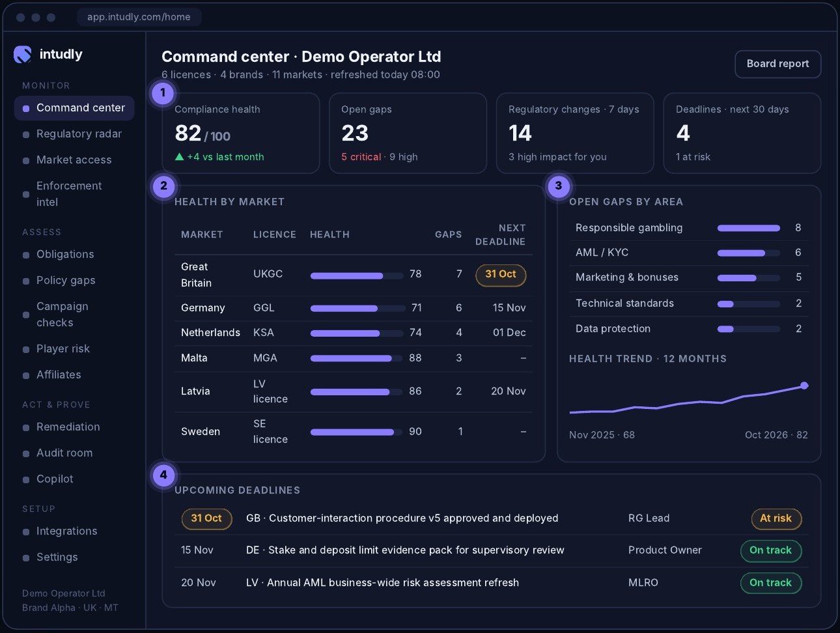Click the At risk status badge
840x633 pixels.
pyautogui.click(x=776, y=519)
